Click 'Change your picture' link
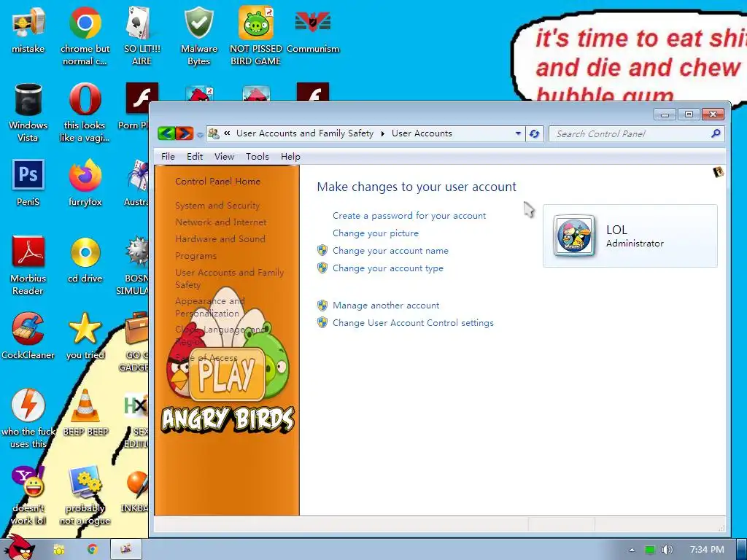 [376, 233]
